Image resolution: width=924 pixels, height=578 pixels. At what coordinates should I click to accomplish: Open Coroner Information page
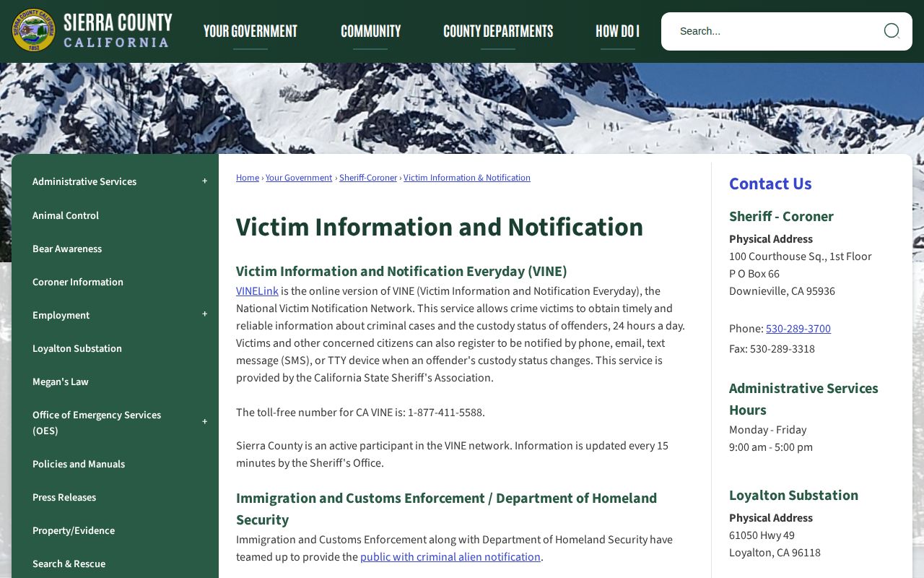pos(78,282)
